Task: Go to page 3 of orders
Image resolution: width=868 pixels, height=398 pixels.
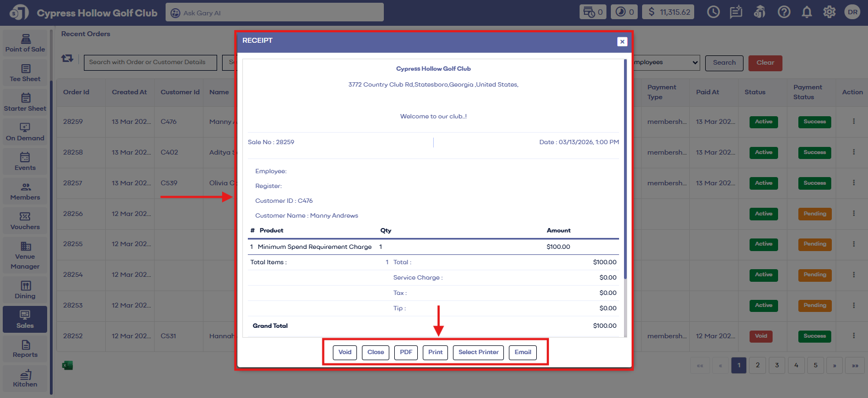Action: click(777, 365)
